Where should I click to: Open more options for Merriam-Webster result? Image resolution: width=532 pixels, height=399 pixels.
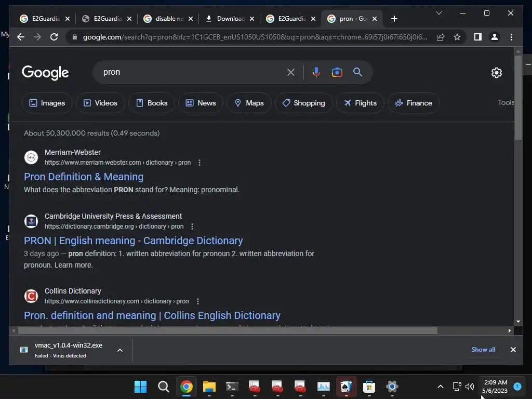(x=199, y=163)
